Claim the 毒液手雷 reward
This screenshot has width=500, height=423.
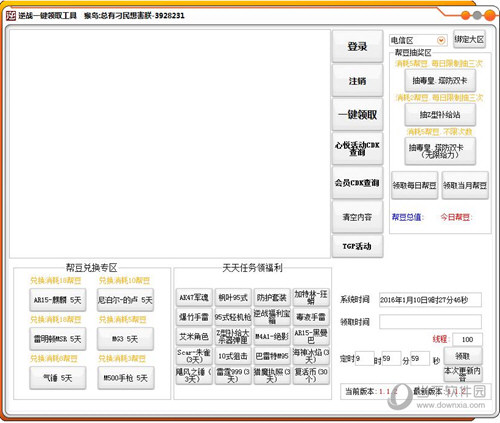pos(311,317)
